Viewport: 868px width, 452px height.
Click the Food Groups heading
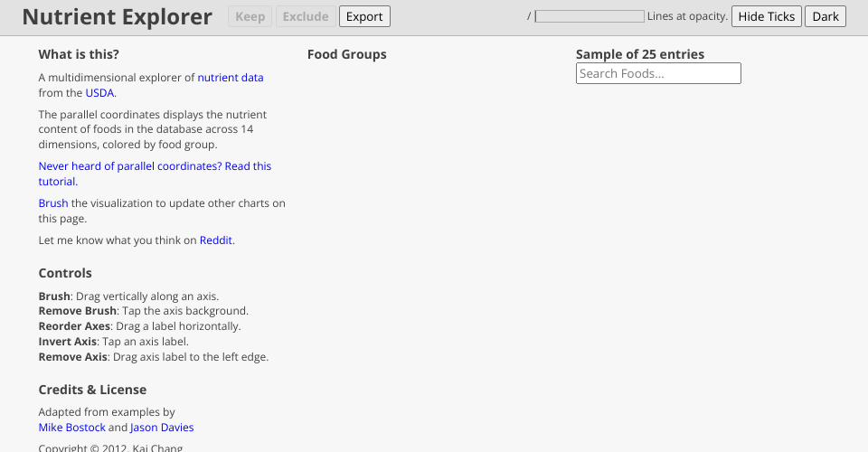346,54
